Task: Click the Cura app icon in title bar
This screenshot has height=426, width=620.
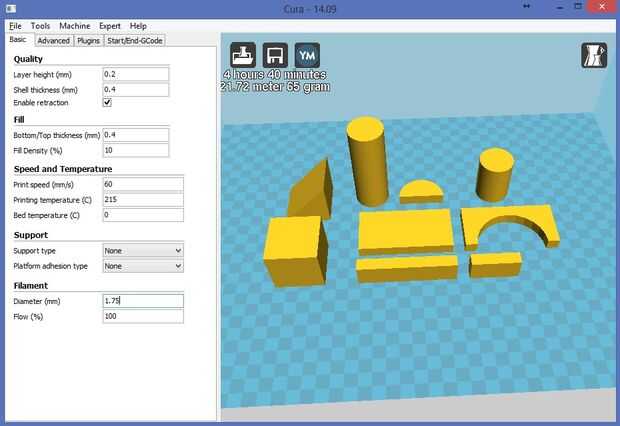Action: (11, 8)
